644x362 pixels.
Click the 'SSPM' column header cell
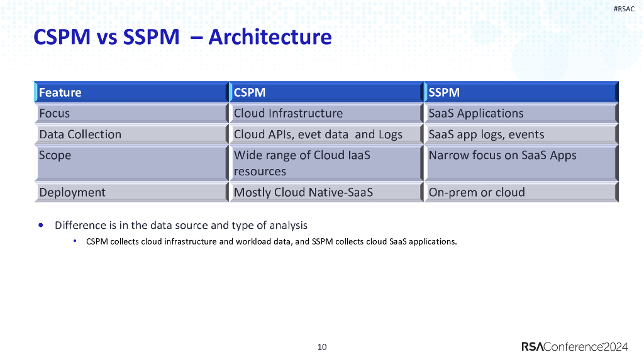(521, 92)
